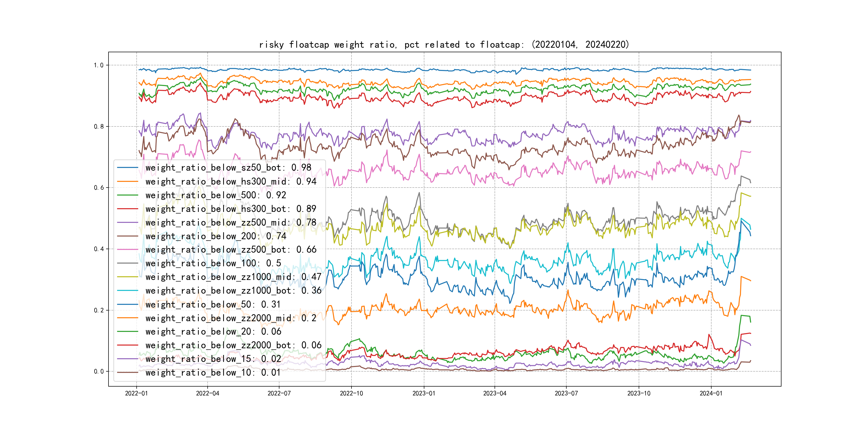Click the 2022-01 x-axis tick label
Viewport: 868px width, 434px height.
136,393
